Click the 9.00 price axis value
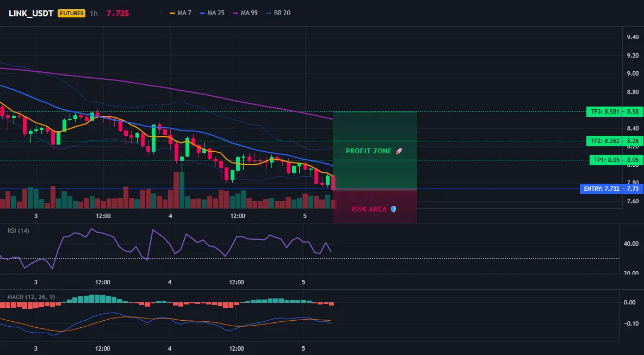Image resolution: width=644 pixels, height=355 pixels. click(633, 73)
